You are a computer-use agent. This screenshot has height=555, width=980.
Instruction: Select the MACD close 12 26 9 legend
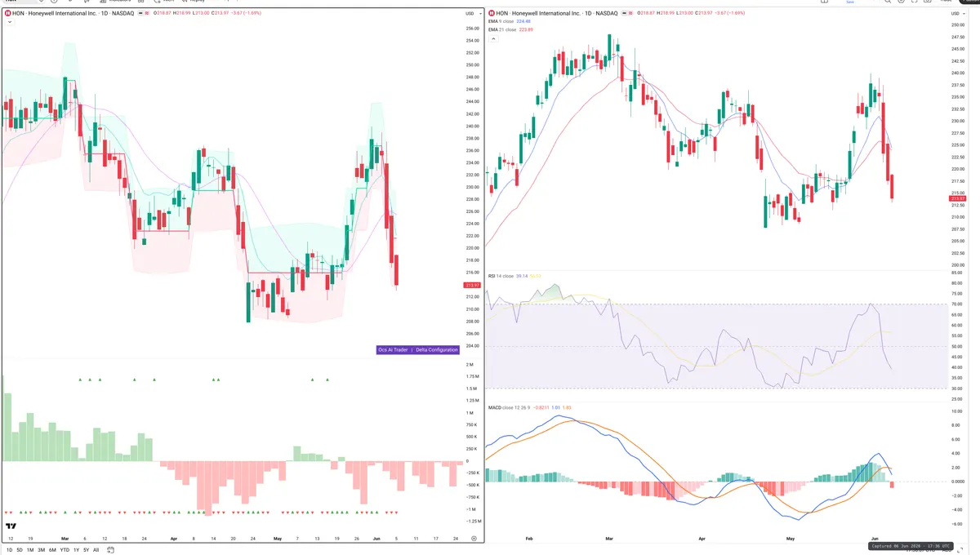click(509, 406)
